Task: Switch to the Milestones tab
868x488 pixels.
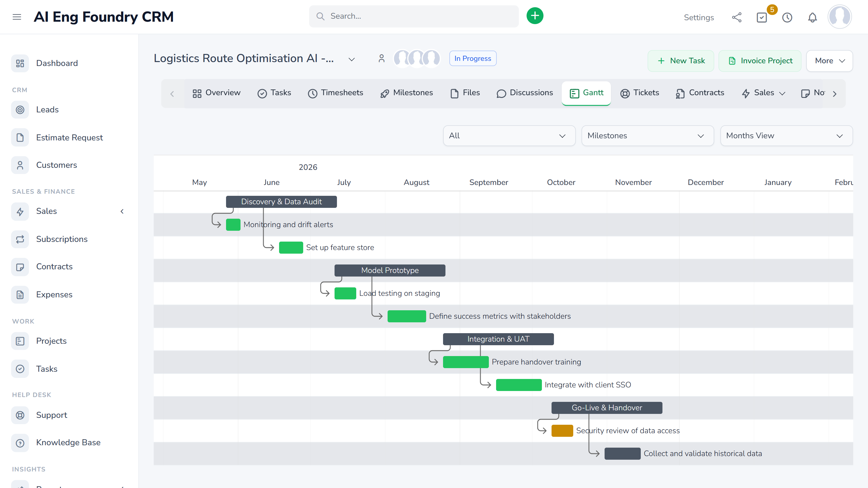Action: (x=406, y=93)
